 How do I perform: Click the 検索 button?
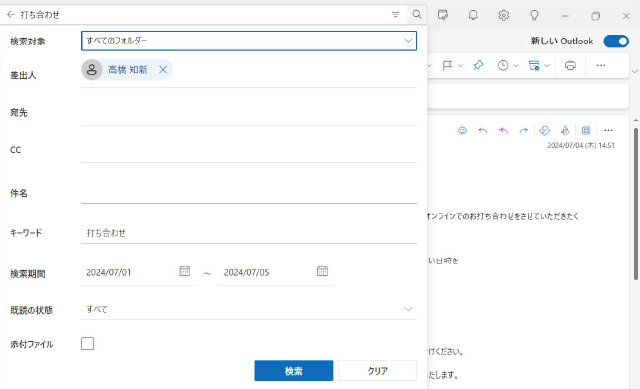coord(293,371)
